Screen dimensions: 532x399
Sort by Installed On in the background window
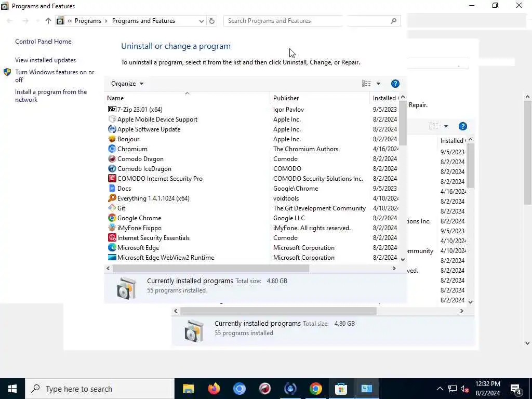[x=451, y=140]
